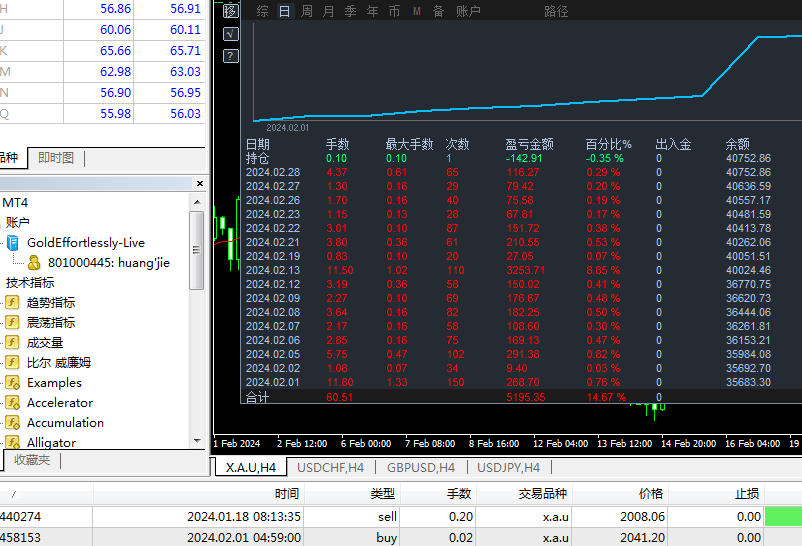Switch to the 综 summary view tab

coord(262,11)
